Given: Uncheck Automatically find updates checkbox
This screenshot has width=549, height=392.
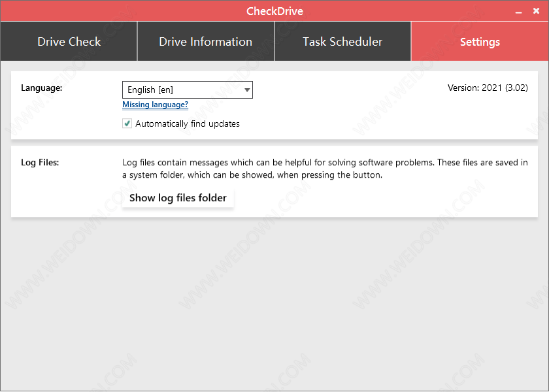Looking at the screenshot, I should point(127,123).
